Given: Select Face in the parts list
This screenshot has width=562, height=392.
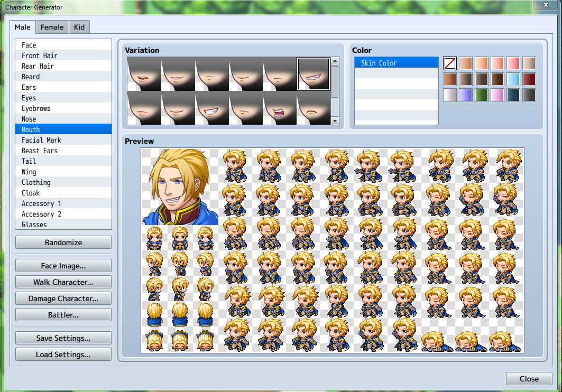Looking at the screenshot, I should tap(63, 45).
